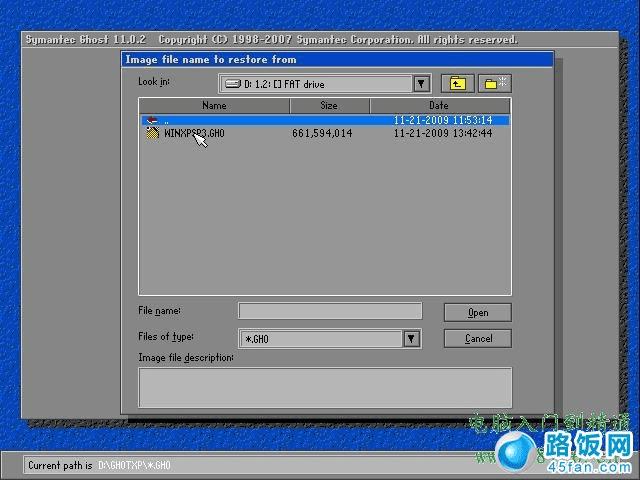Image resolution: width=640 pixels, height=480 pixels.
Task: Click the drive icon in Look in box
Action: pyautogui.click(x=233, y=84)
